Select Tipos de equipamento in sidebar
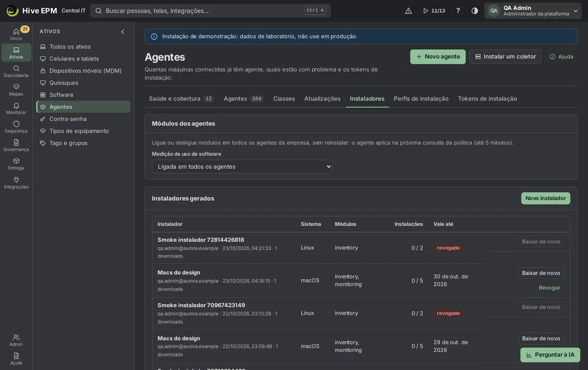Screen dimensions: 588x370 tap(83, 131)
